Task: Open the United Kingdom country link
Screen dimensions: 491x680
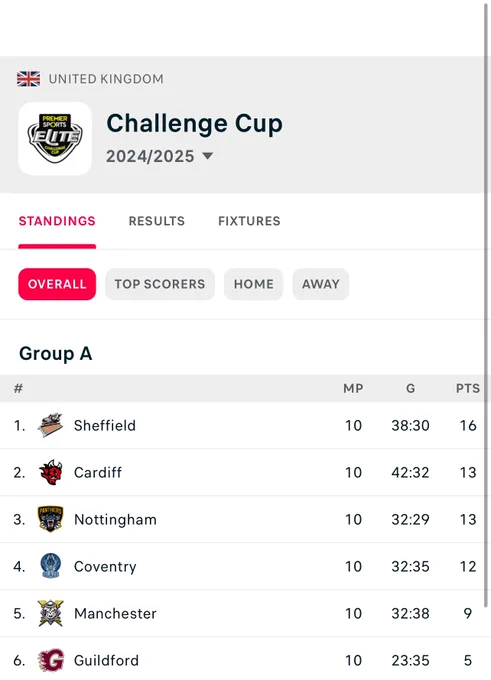Action: tap(106, 79)
